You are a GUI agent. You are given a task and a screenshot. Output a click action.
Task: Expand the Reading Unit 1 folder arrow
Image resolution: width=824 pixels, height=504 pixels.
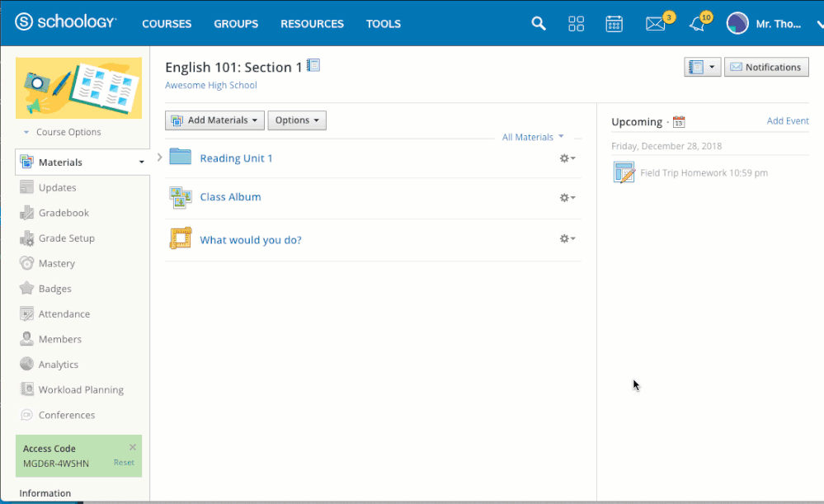coord(160,157)
